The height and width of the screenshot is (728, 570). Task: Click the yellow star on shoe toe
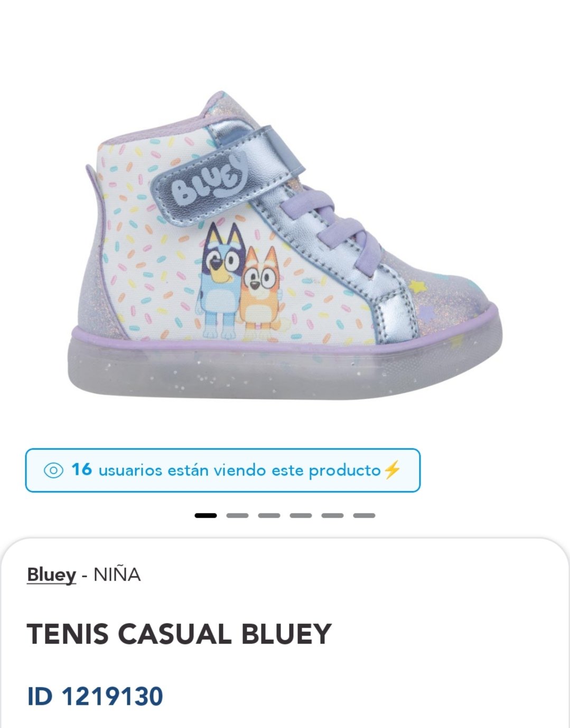pos(417,287)
